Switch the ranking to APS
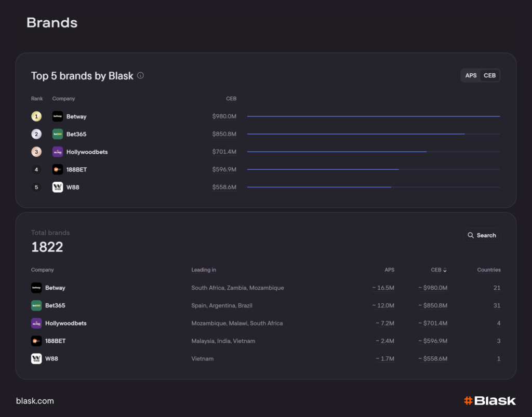Viewport: 532px width, 417px height. pos(471,75)
